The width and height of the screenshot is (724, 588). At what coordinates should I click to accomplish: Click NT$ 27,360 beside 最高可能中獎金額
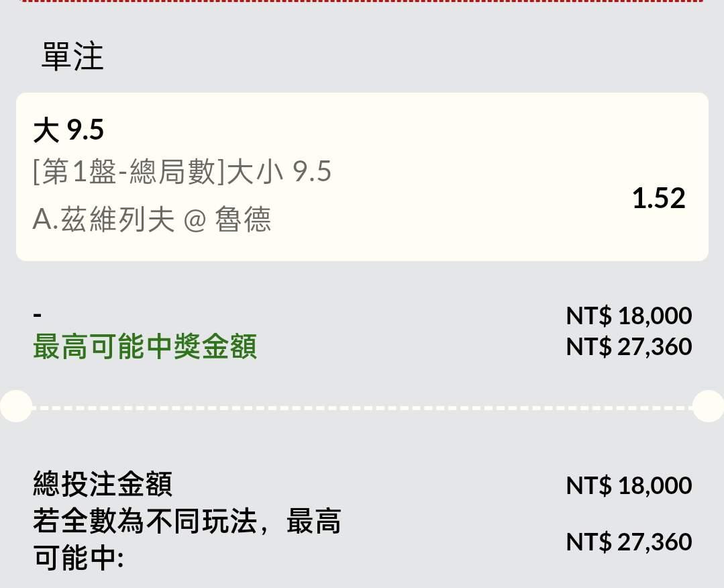(629, 347)
